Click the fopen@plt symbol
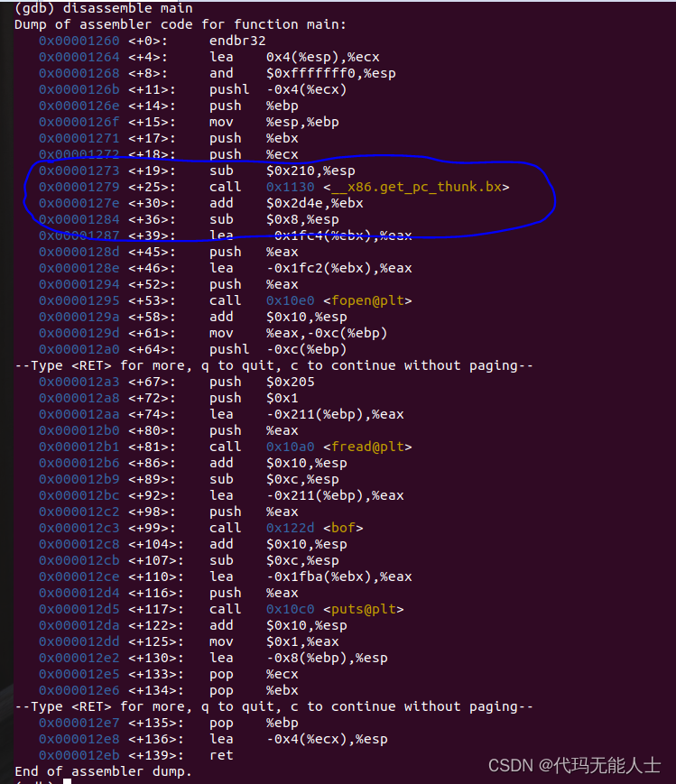Image resolution: width=676 pixels, height=784 pixels. [x=367, y=300]
